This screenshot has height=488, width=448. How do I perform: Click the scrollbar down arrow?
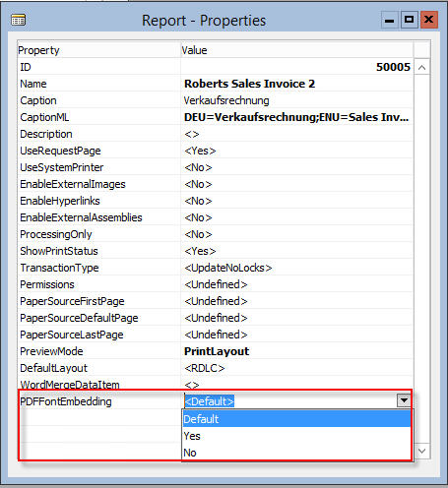tap(422, 451)
